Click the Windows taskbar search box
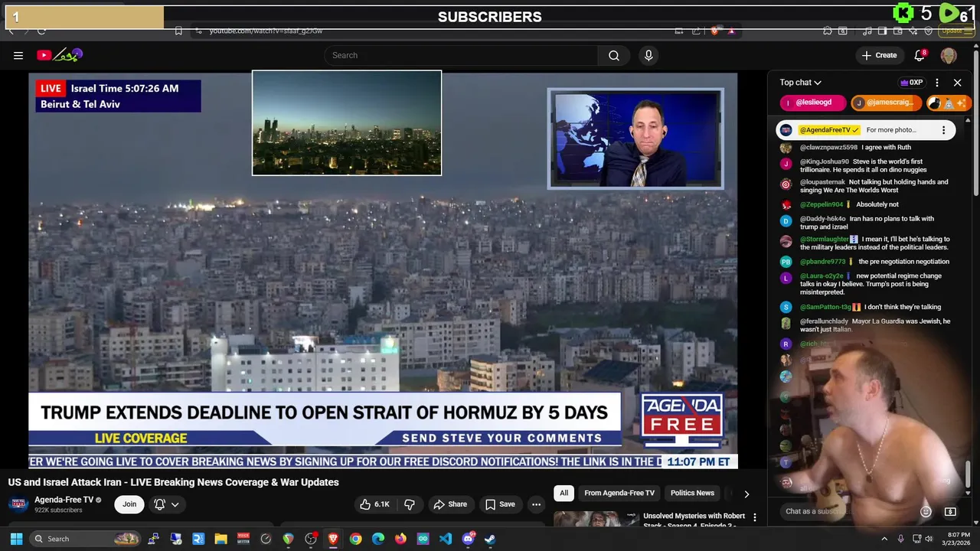Screen dimensions: 980x551 coord(86,539)
